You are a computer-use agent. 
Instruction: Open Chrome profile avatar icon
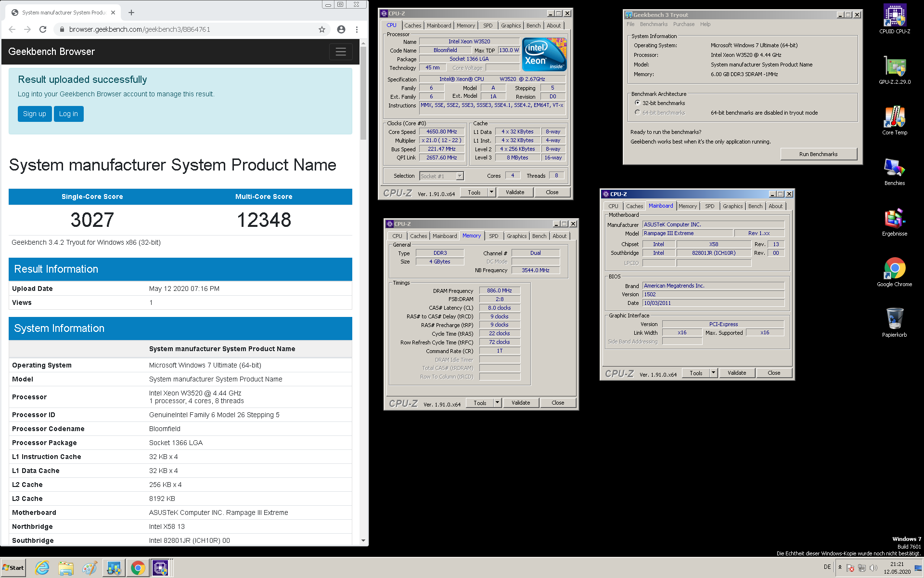(341, 29)
